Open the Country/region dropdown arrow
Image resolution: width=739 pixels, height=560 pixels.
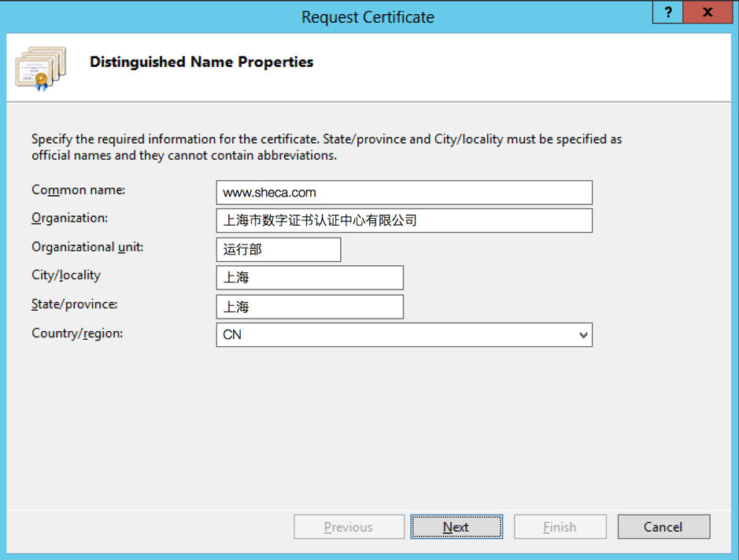583,335
